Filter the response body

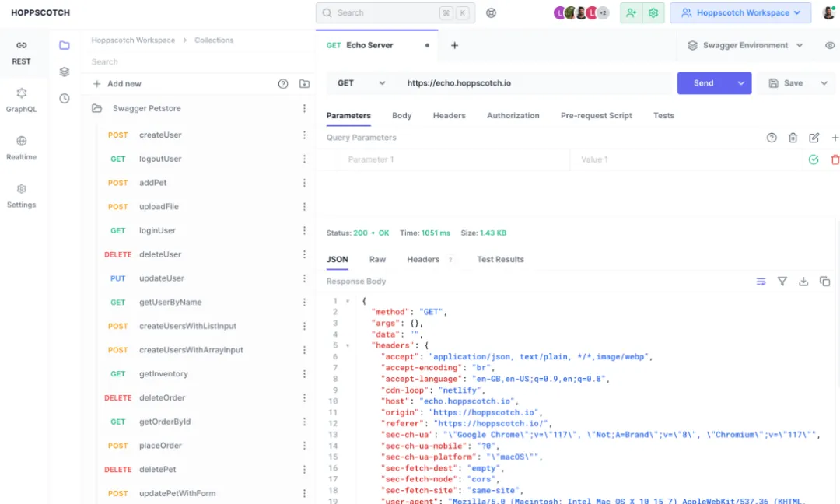(782, 282)
